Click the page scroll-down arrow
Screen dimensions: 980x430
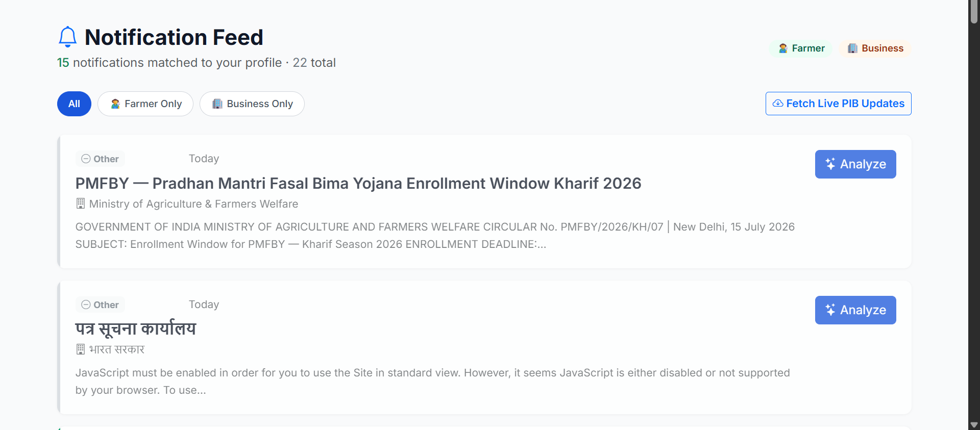974,425
